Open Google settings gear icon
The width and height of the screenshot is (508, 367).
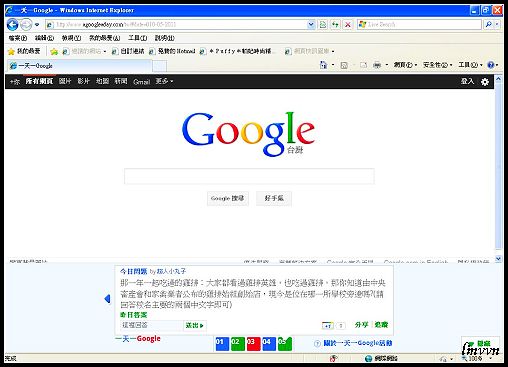485,82
